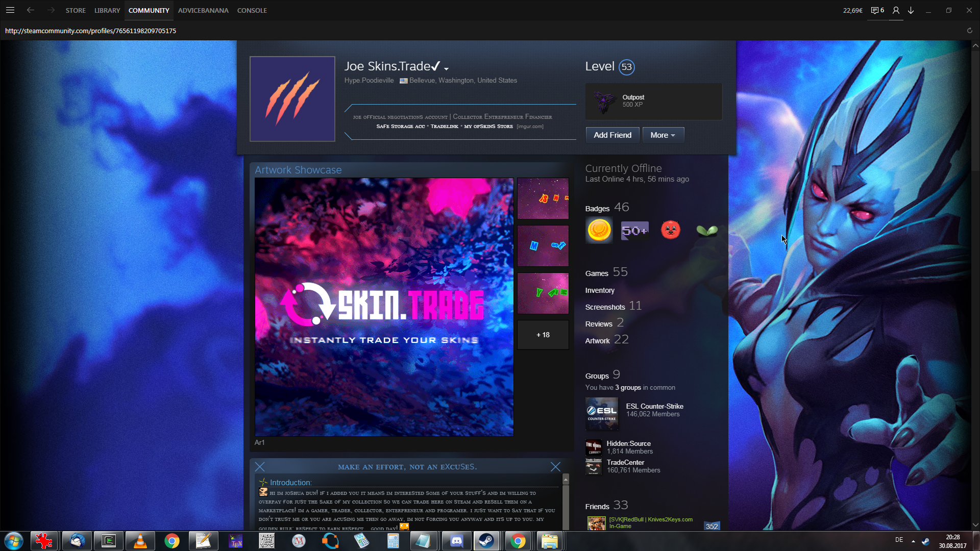Open the notifications icon showing 6
The image size is (980, 551).
coord(877,10)
